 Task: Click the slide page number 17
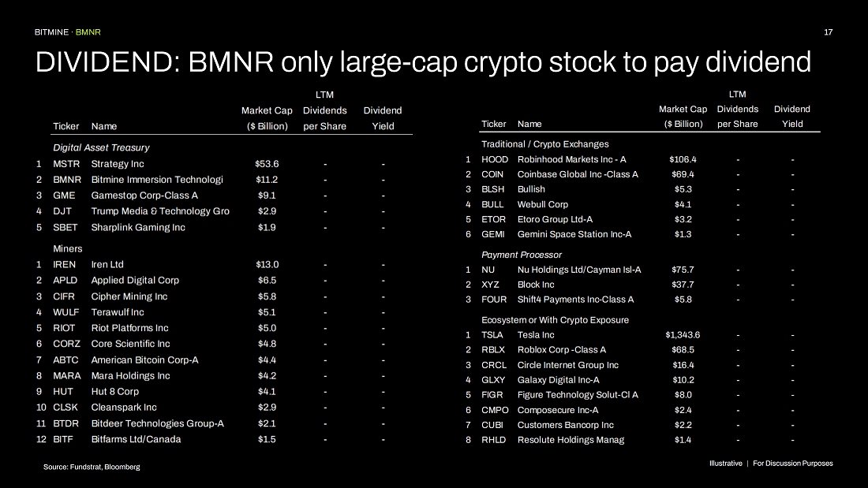pos(828,32)
